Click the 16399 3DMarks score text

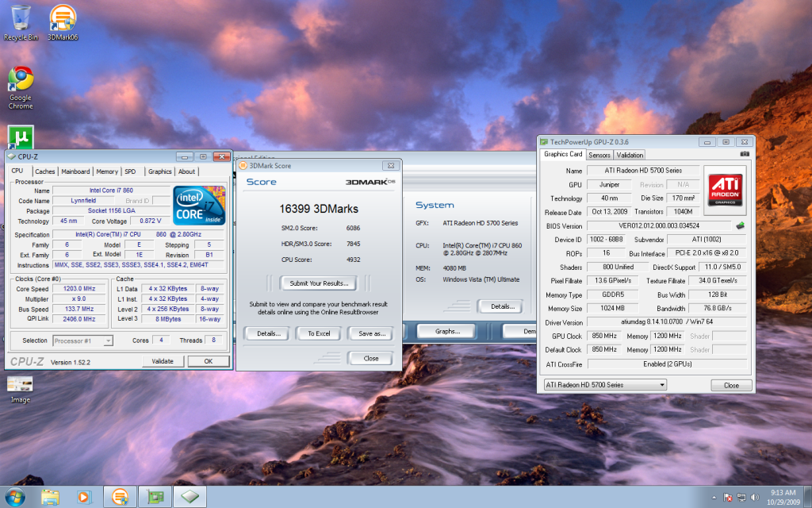point(319,209)
